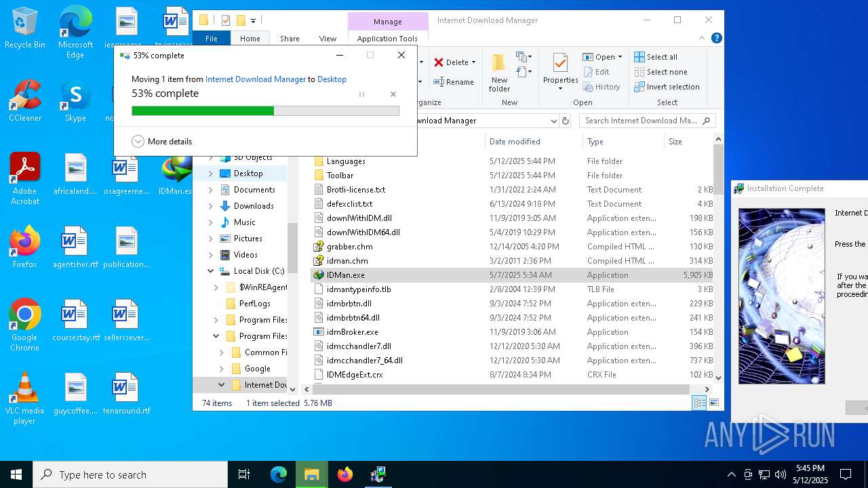Click New folder ribbon icon
This screenshot has width=868, height=488.
click(x=499, y=73)
